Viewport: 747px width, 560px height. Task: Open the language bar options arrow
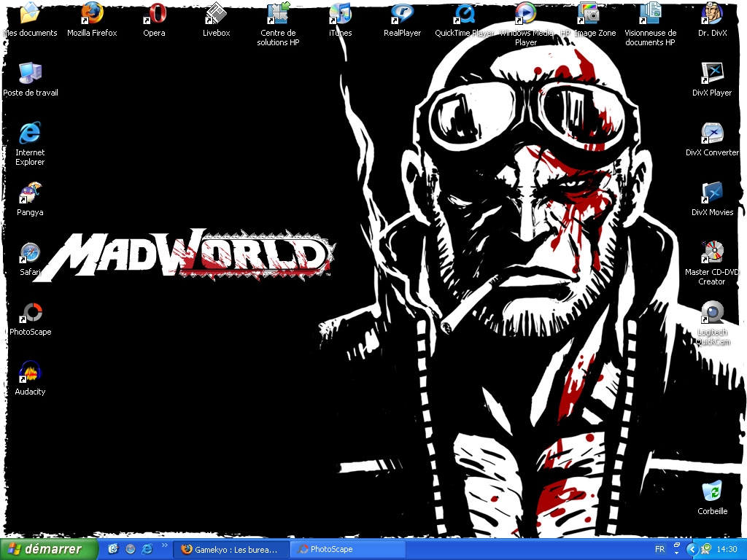pos(676,553)
